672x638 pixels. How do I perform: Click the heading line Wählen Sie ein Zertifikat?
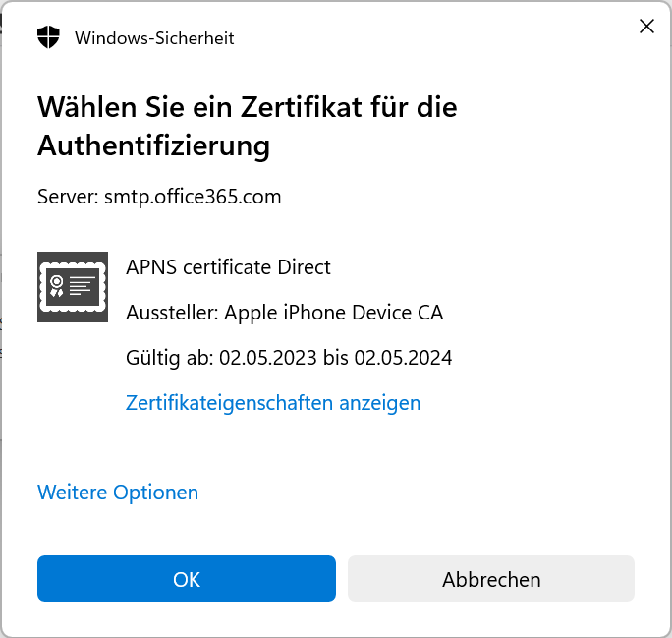[x=248, y=107]
